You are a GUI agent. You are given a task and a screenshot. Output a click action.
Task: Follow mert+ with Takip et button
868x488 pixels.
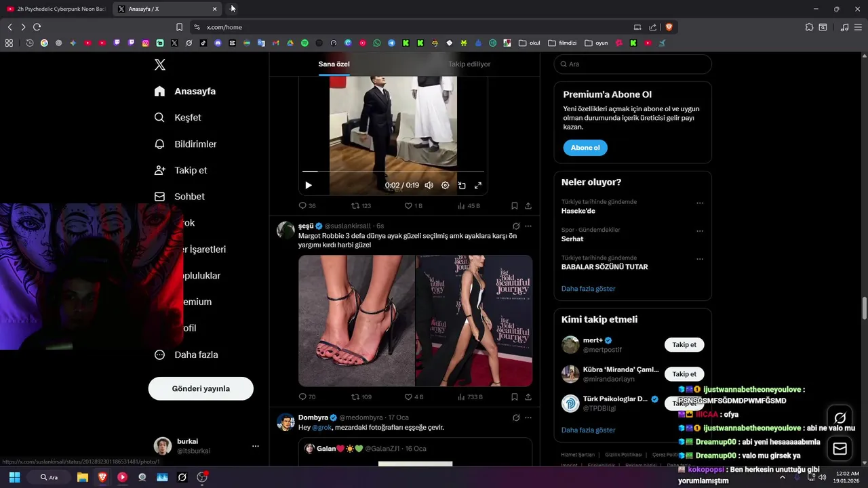click(684, 345)
